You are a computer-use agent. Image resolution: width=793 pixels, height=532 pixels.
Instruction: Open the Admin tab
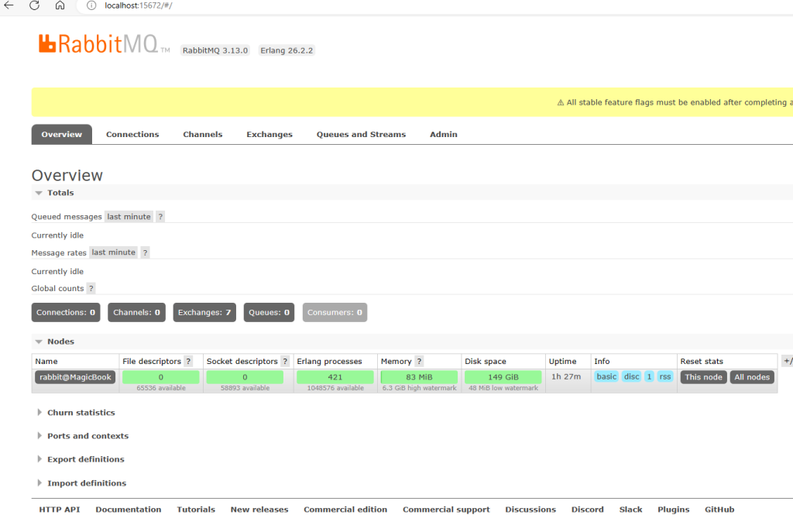[x=444, y=134]
